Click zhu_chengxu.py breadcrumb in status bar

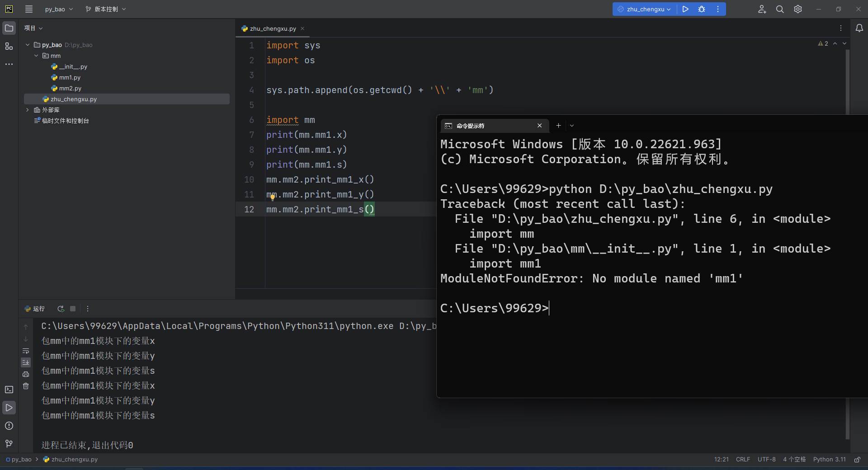click(70, 459)
